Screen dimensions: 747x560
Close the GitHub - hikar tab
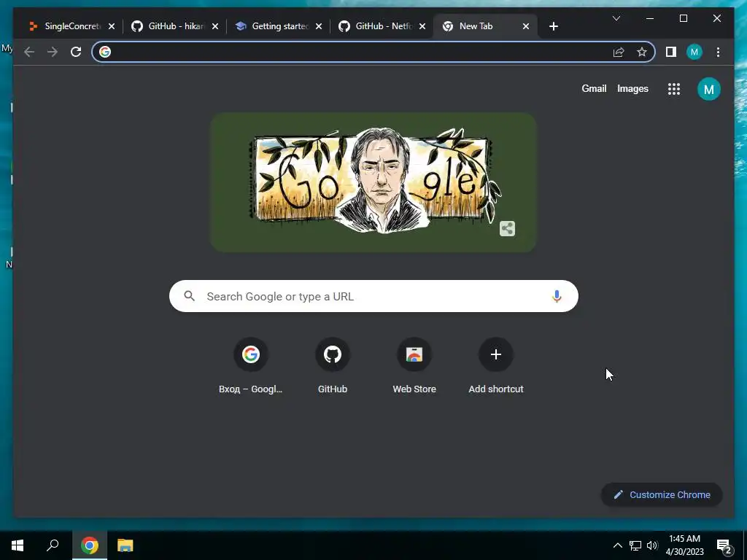(x=215, y=26)
